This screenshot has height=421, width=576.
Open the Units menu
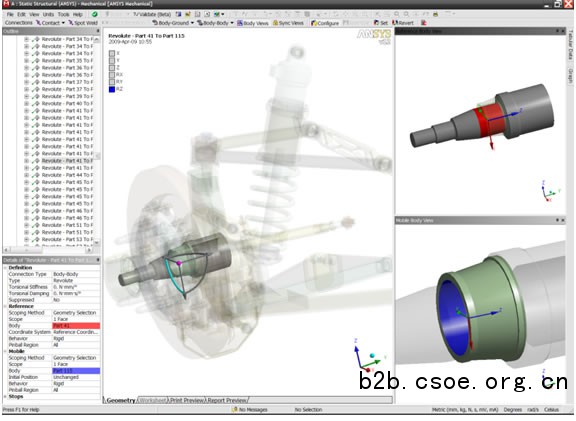[x=48, y=14]
